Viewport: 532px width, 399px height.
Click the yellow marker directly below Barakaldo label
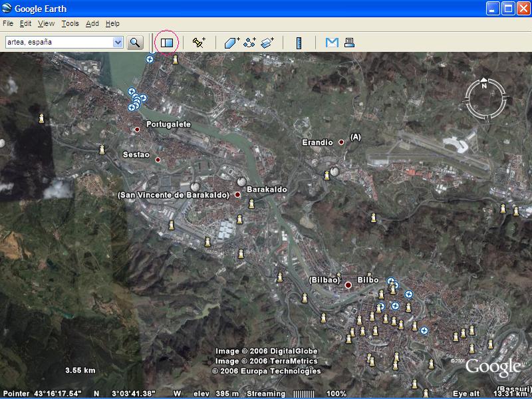[x=251, y=203]
